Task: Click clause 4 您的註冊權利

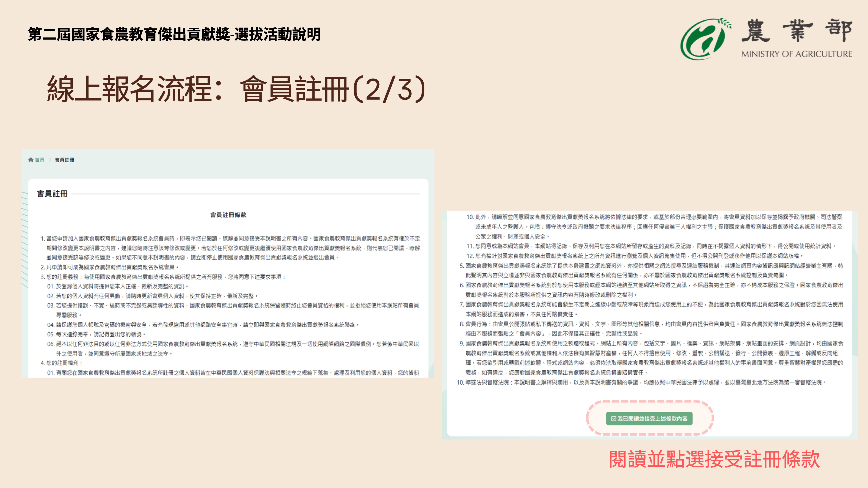Action: [x=61, y=363]
